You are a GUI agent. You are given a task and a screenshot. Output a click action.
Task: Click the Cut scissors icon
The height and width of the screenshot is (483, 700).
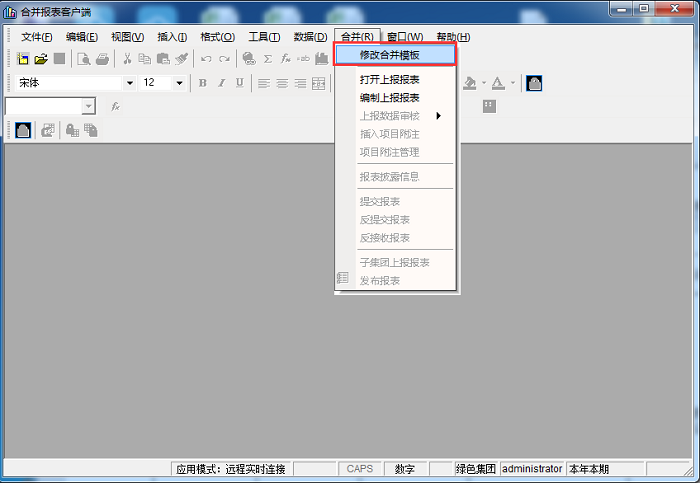click(x=127, y=58)
